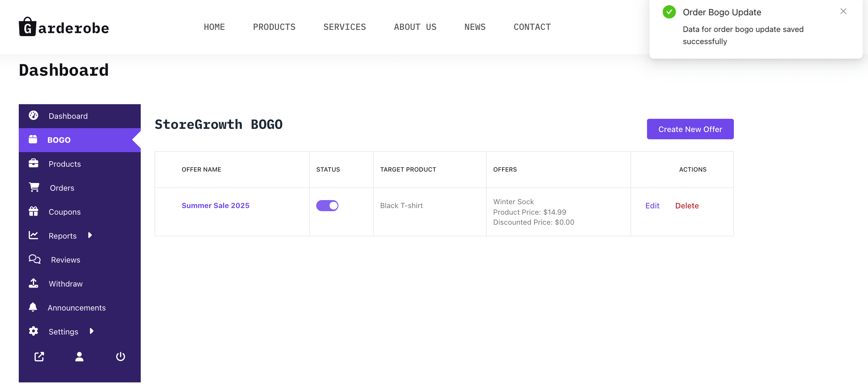
Task: Select the BOGO briefcase icon in sidebar
Action: (33, 140)
